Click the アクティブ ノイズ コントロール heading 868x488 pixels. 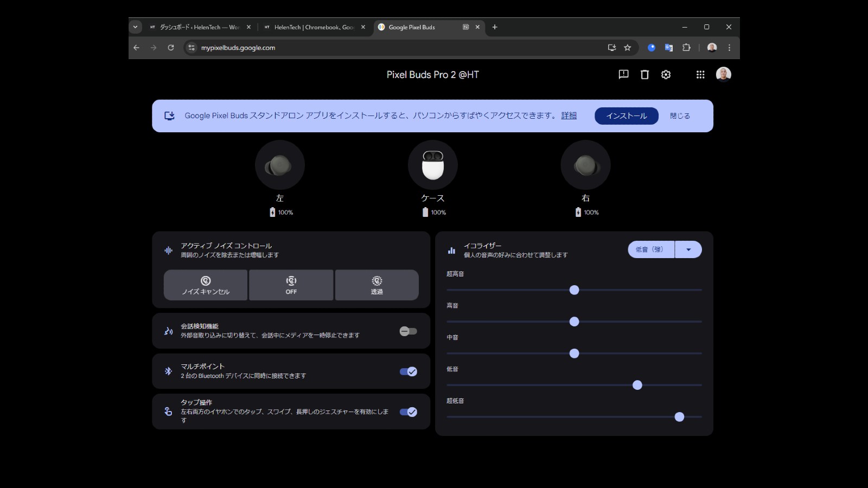coord(226,246)
